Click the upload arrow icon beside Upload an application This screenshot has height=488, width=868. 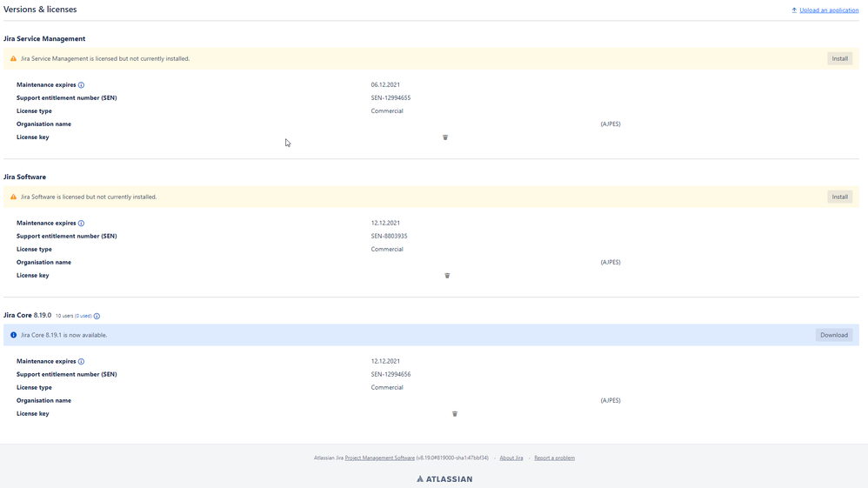coord(794,10)
